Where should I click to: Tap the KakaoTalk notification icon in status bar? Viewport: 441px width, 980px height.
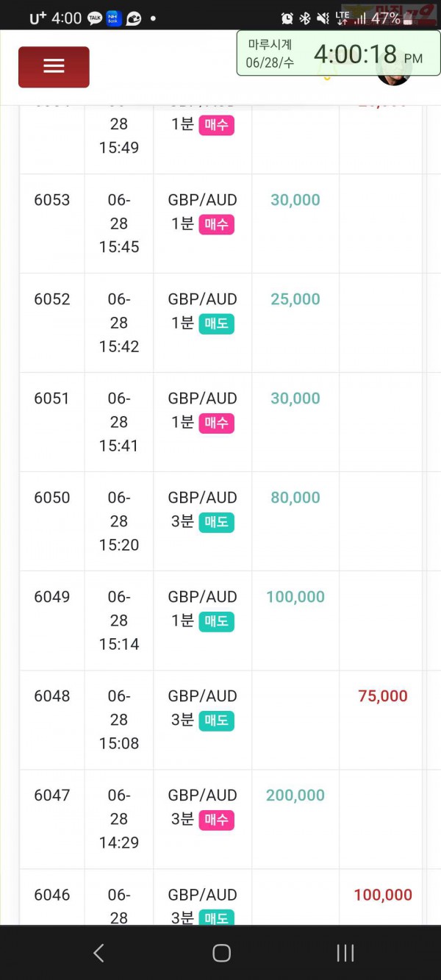pos(95,18)
